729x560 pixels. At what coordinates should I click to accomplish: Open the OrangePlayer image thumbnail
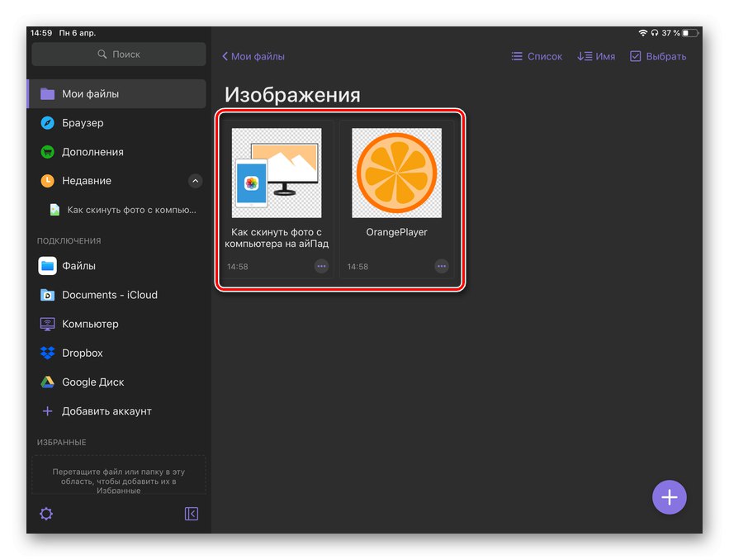[397, 173]
